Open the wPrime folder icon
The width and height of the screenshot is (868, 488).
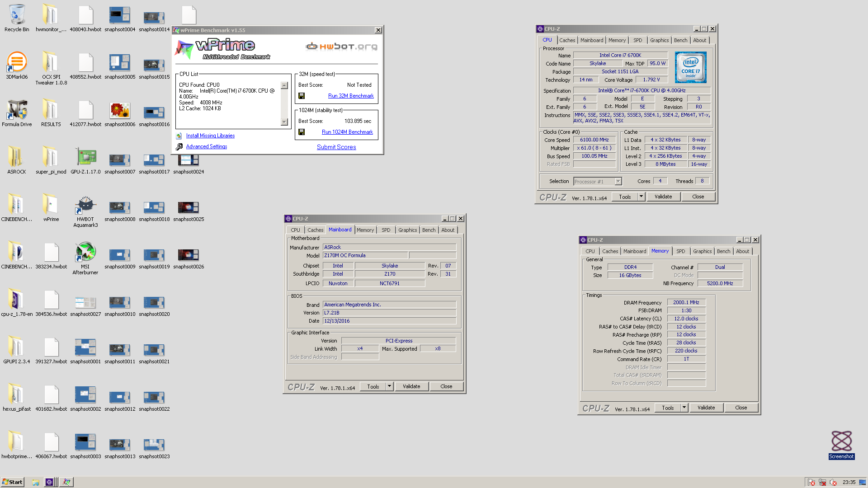[x=51, y=208]
